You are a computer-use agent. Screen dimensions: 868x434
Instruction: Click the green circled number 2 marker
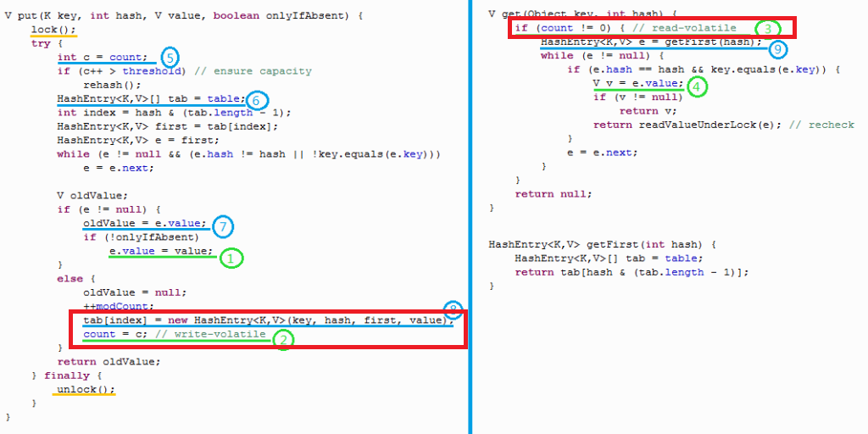tap(282, 339)
